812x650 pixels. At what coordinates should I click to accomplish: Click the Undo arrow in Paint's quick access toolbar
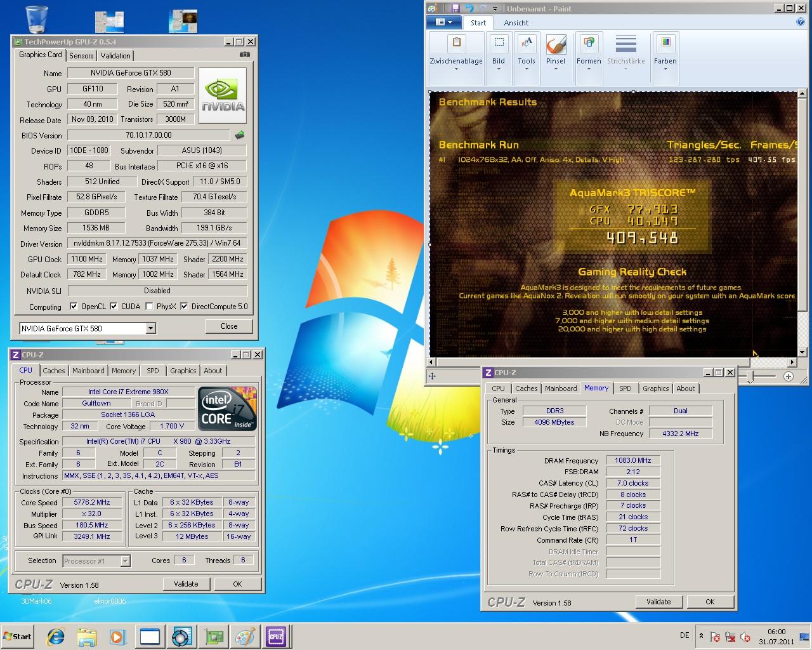(469, 8)
